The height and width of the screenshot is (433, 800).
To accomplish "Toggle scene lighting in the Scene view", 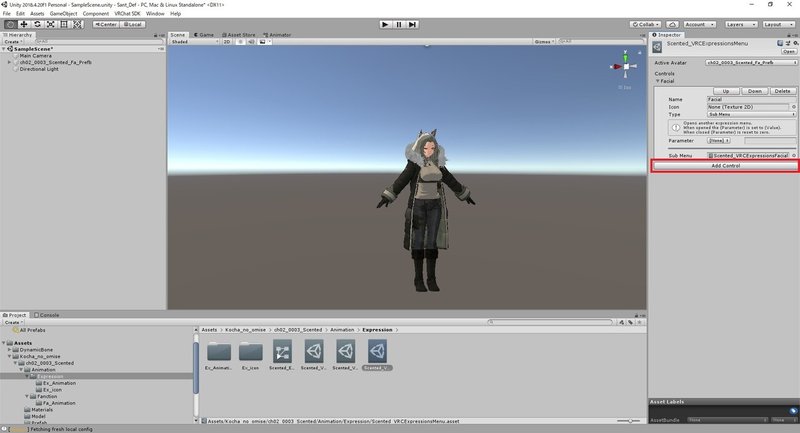I will point(240,42).
